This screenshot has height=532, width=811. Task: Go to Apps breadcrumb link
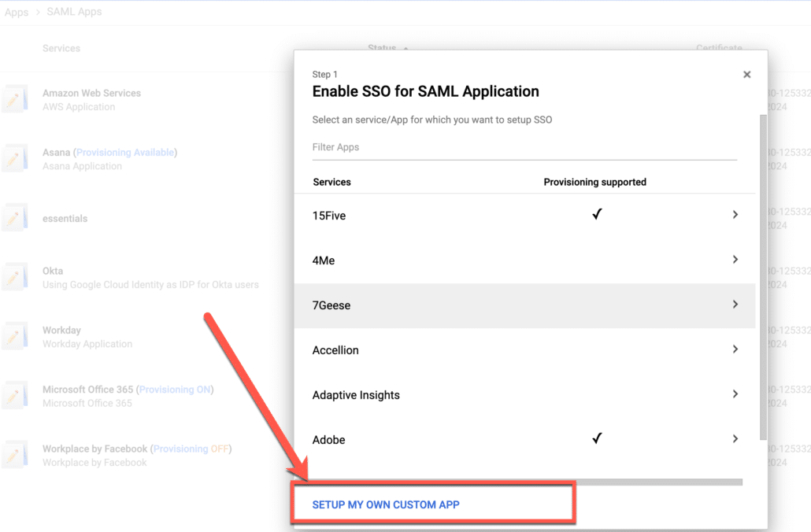pyautogui.click(x=17, y=12)
